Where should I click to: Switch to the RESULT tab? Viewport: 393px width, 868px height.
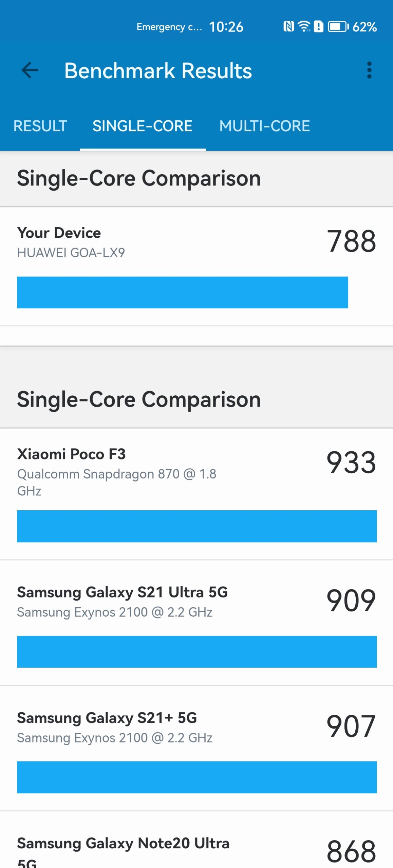coord(40,126)
